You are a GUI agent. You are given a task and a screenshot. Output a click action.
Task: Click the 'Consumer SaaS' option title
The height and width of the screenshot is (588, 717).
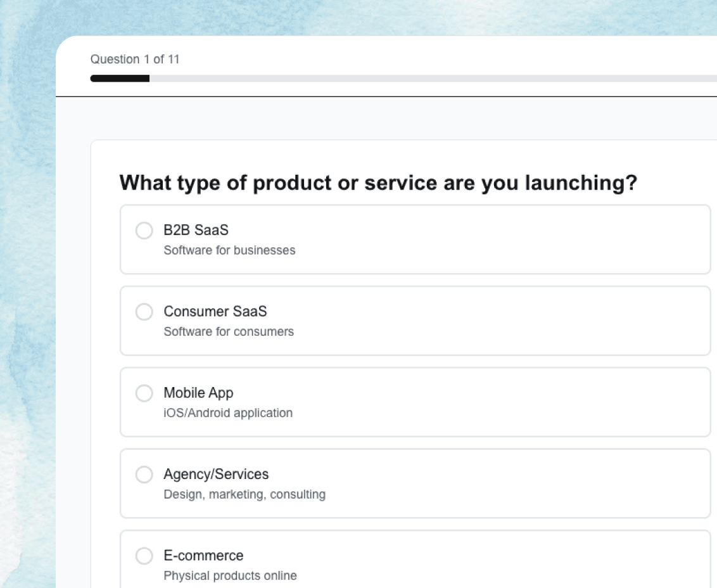click(x=215, y=311)
